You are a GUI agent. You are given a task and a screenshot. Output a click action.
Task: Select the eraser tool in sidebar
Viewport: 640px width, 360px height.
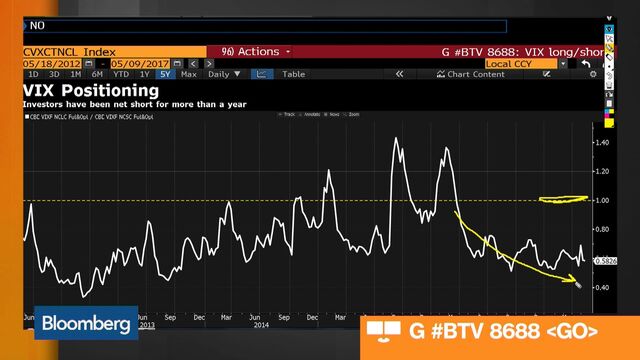coord(609,56)
